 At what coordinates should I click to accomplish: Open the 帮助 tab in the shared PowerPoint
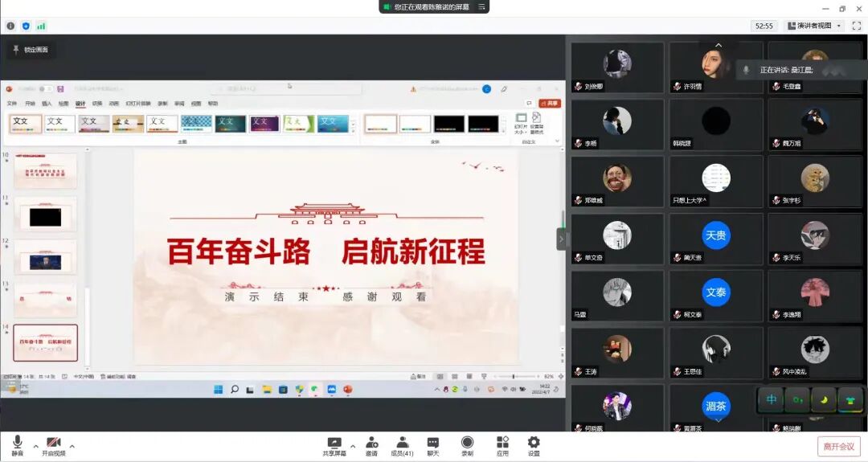212,104
